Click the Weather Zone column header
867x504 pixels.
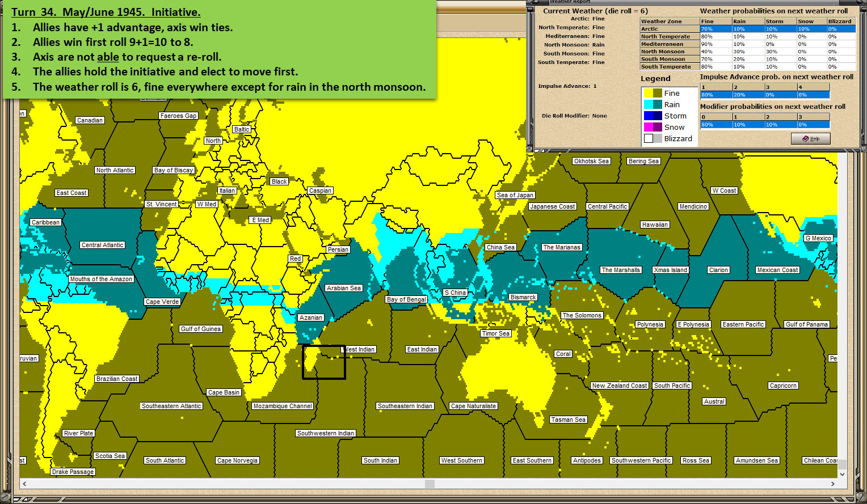pyautogui.click(x=670, y=22)
